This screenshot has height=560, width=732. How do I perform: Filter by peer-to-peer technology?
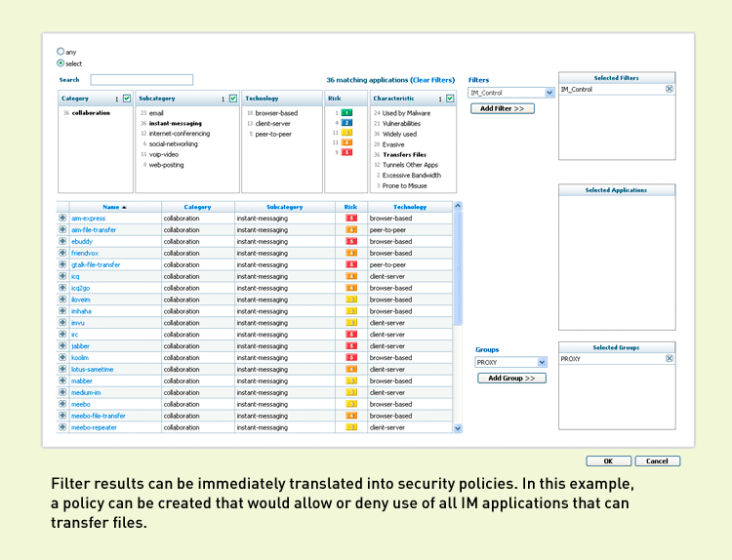(x=273, y=134)
